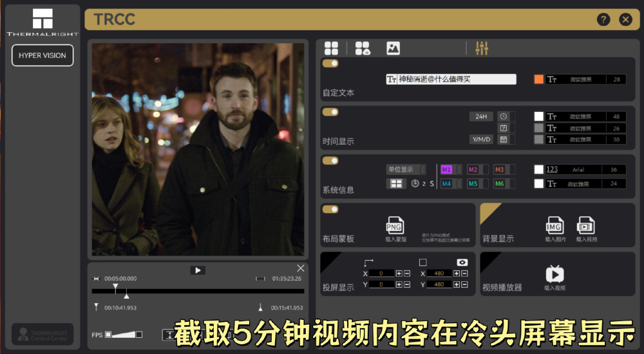Select the Y/M/D date format button

tap(481, 139)
